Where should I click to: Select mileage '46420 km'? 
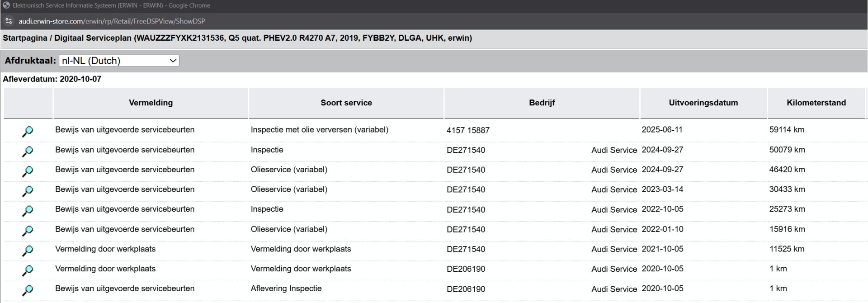tap(787, 170)
